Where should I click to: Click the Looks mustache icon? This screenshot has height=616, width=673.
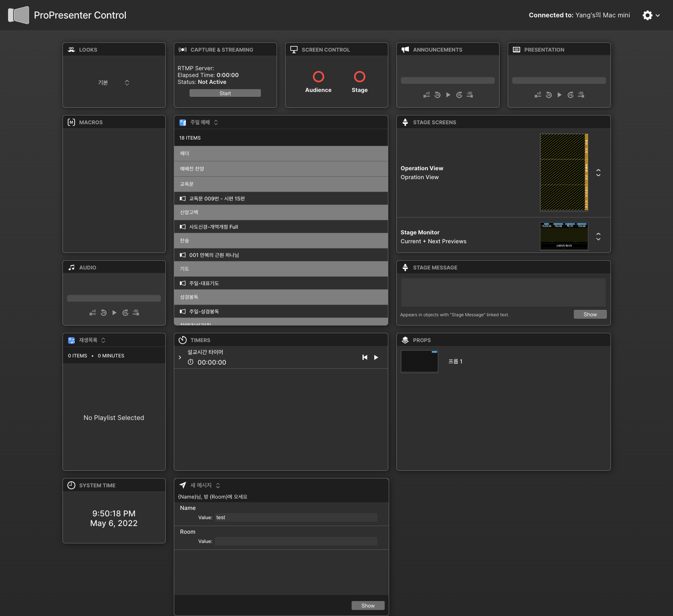(71, 50)
